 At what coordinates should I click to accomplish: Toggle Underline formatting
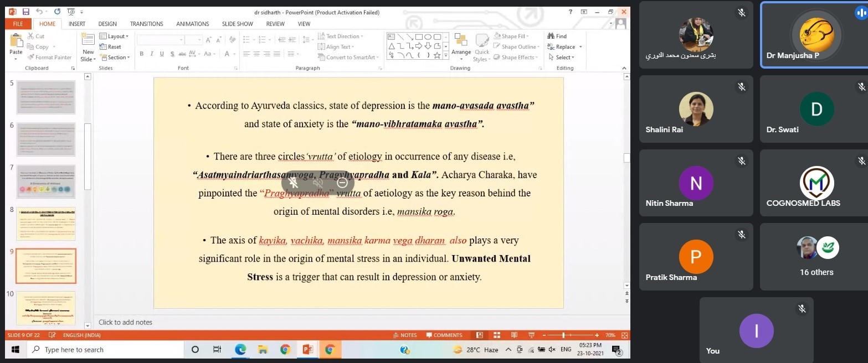coord(162,54)
